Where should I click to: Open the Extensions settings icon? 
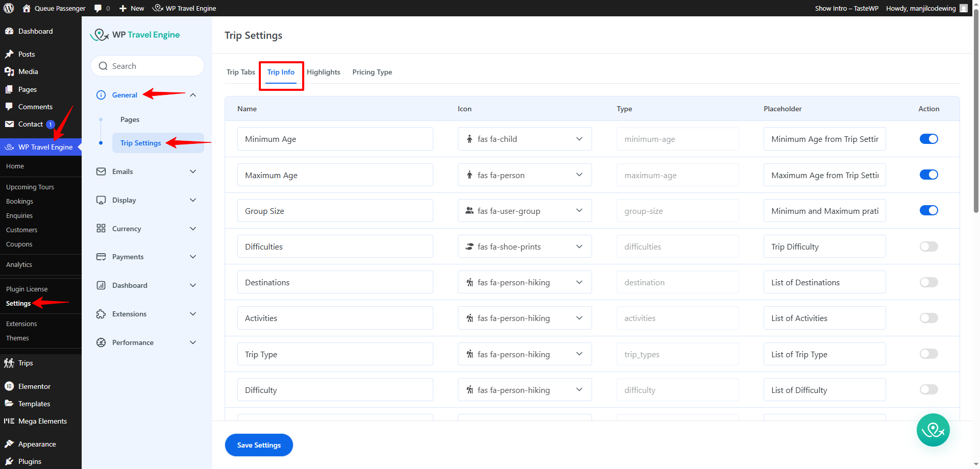coord(101,314)
